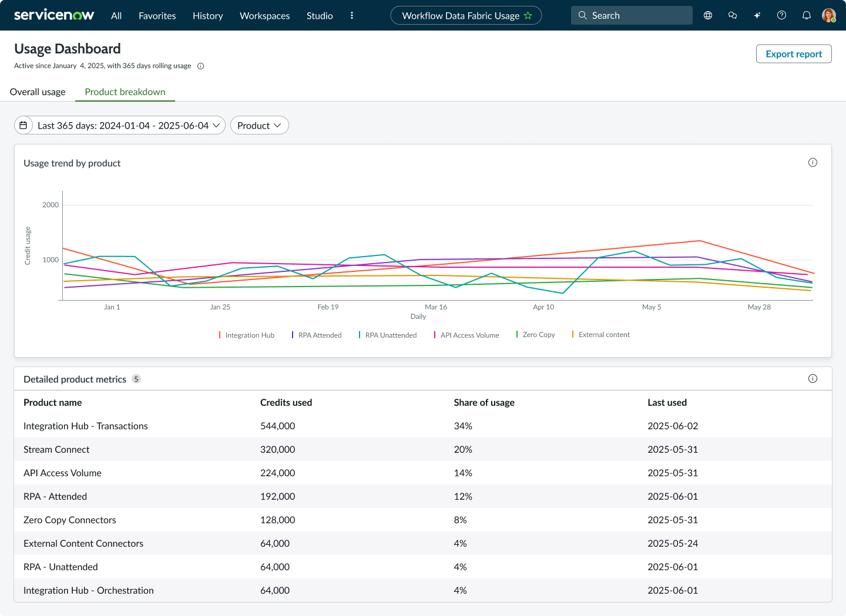Open the Studio menu
The height and width of the screenshot is (616, 846).
click(x=320, y=16)
